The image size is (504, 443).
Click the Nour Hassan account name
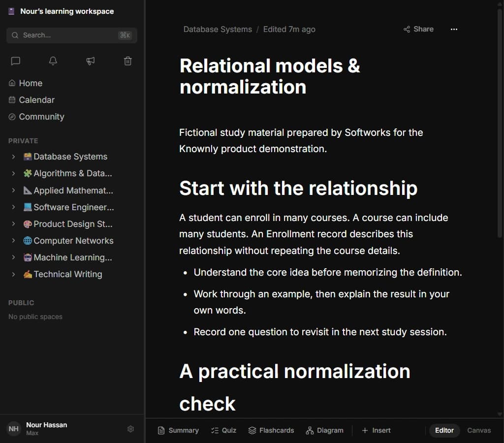pyautogui.click(x=47, y=425)
